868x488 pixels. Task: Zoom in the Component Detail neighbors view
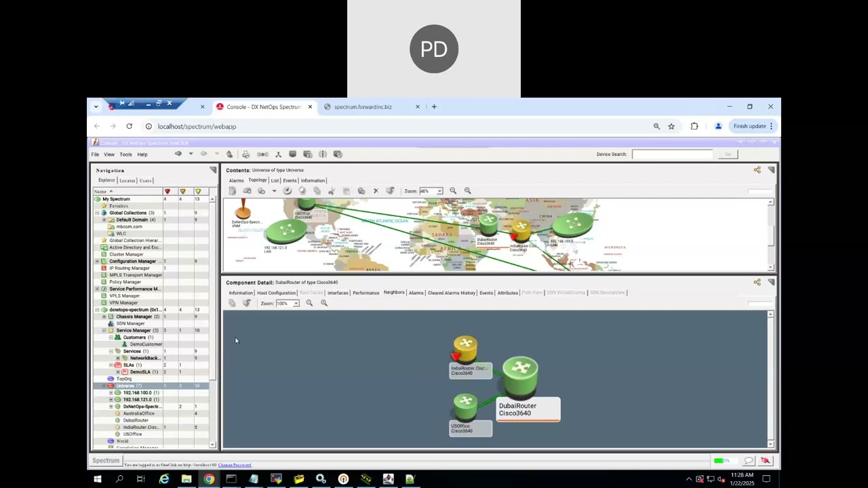[323, 303]
